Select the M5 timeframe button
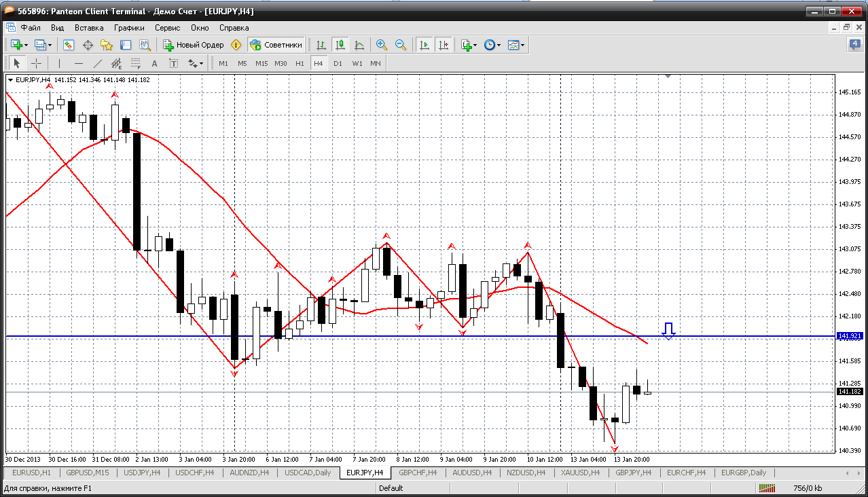Viewport: 868px width, 497px height. pyautogui.click(x=242, y=63)
